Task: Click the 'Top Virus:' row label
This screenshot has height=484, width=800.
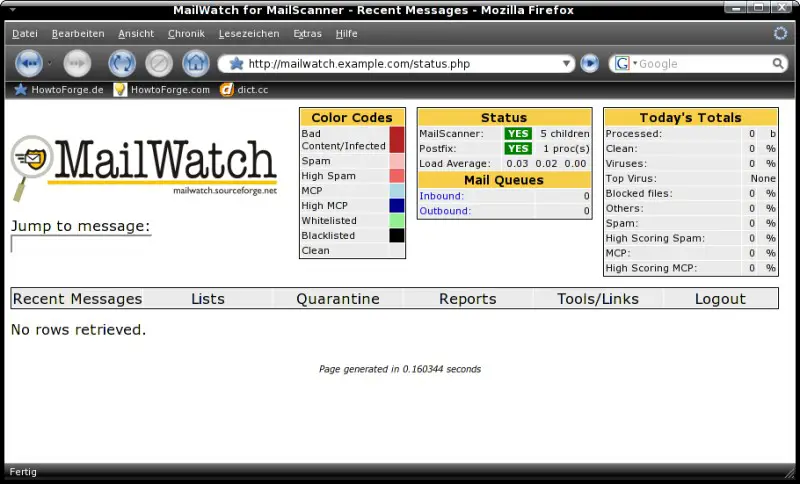Action: [631, 179]
